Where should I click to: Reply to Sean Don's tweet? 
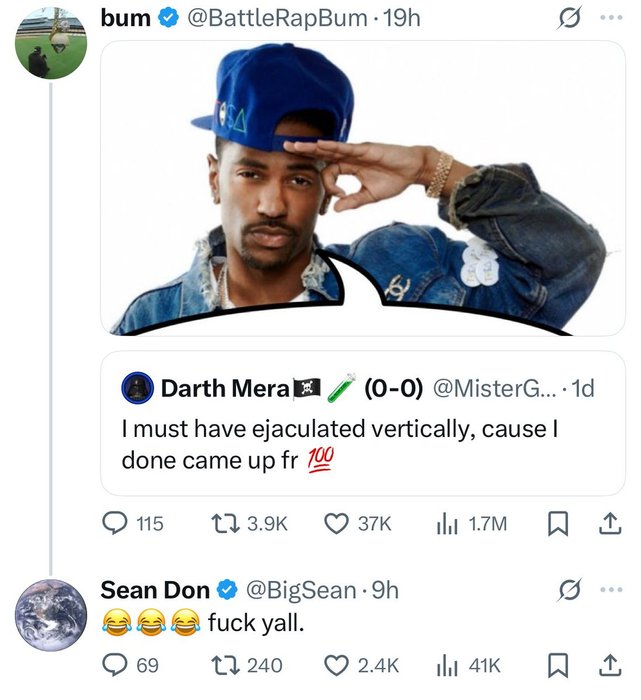pos(119,665)
